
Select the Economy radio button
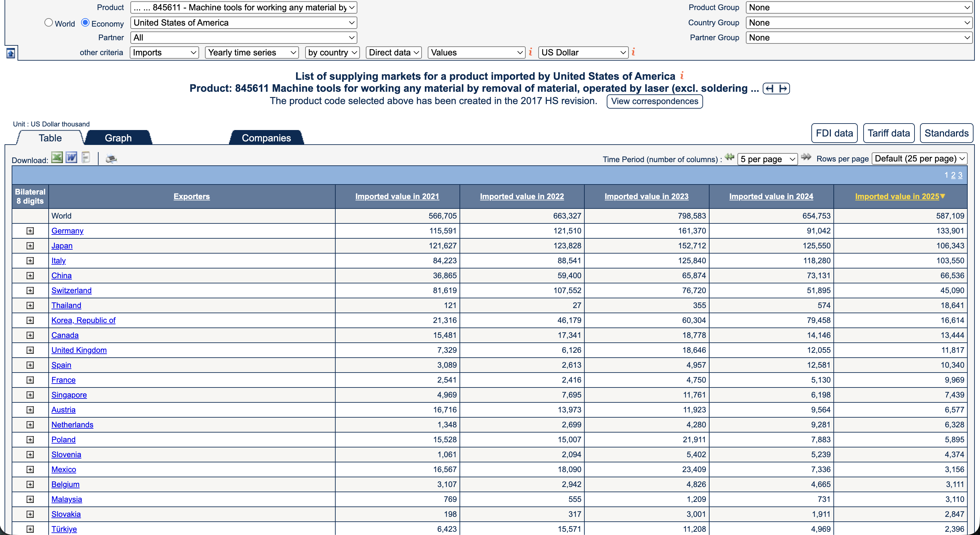pyautogui.click(x=85, y=23)
